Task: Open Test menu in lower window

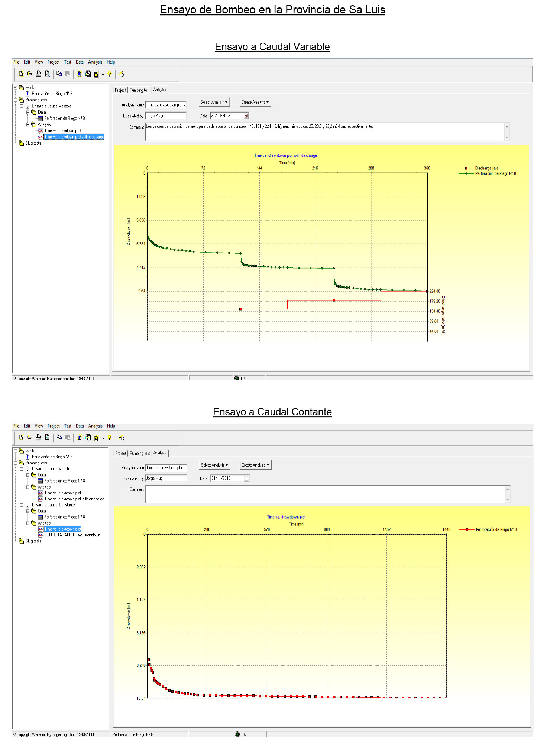Action: pyautogui.click(x=68, y=426)
